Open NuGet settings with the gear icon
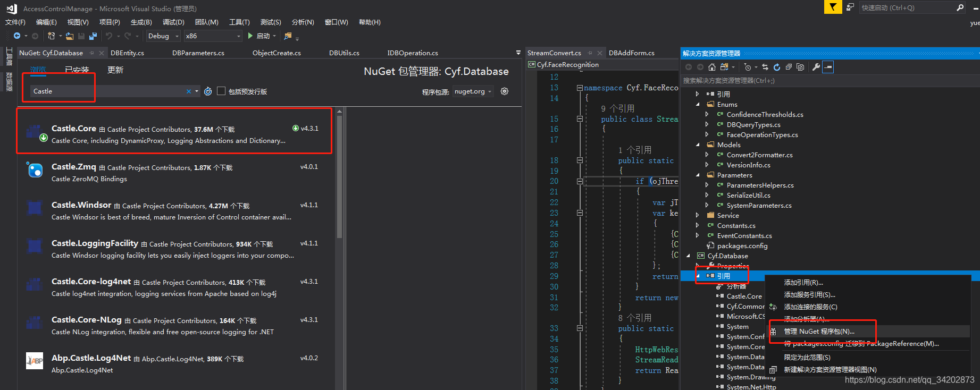Image resolution: width=980 pixels, height=390 pixels. 505,91
